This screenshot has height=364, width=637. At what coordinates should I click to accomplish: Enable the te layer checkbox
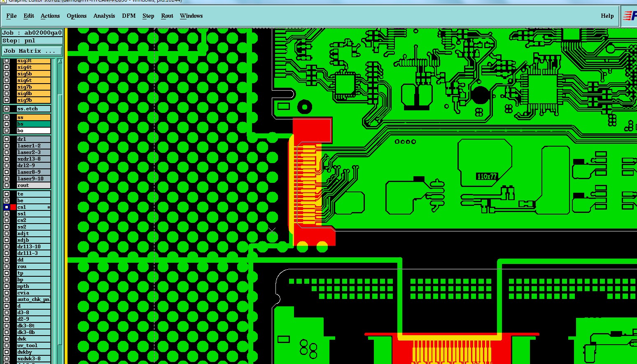(x=7, y=194)
